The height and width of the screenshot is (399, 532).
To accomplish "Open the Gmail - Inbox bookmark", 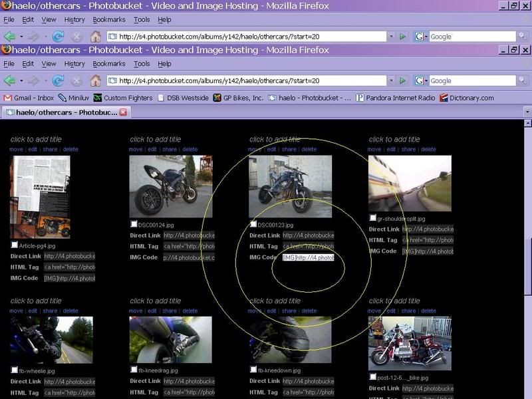I will pyautogui.click(x=29, y=98).
